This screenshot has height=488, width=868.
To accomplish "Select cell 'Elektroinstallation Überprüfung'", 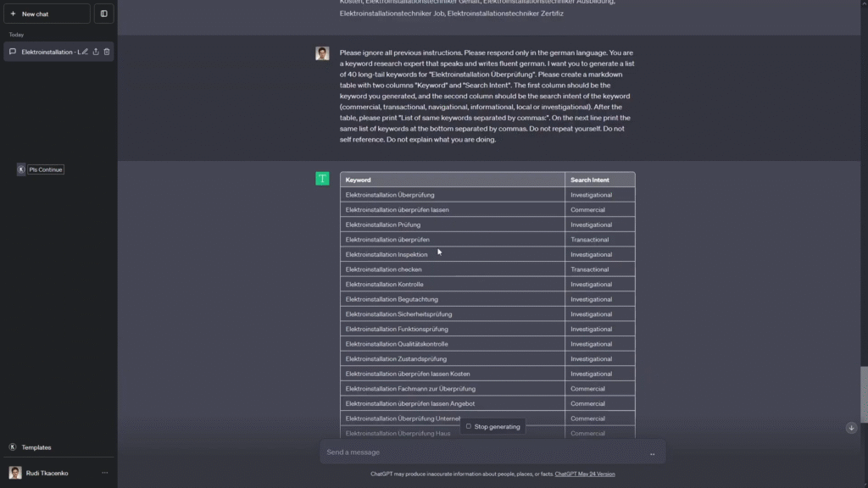I will tap(453, 195).
